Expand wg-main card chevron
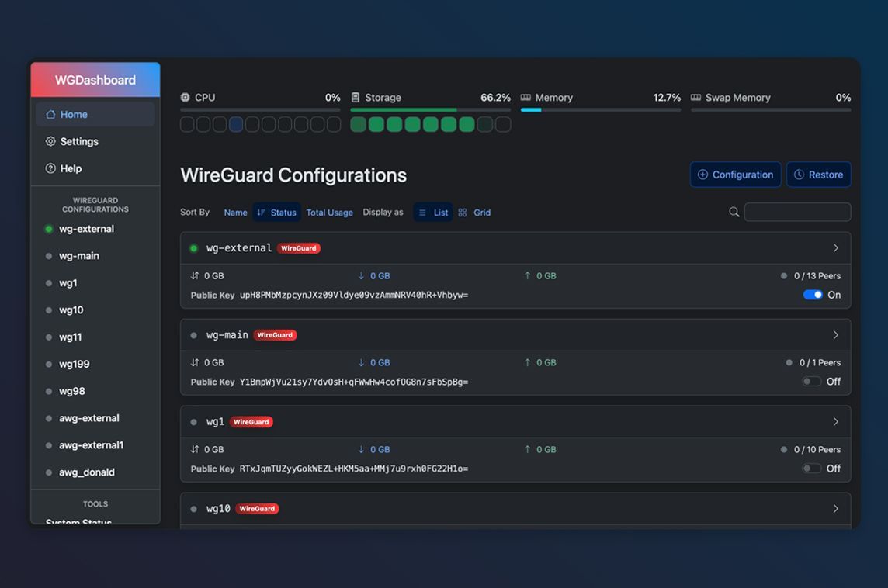The image size is (888, 588). pyautogui.click(x=835, y=335)
